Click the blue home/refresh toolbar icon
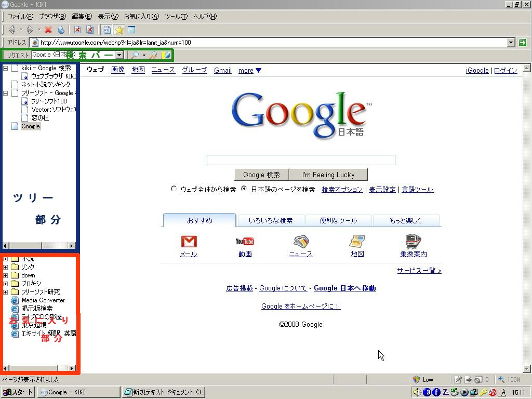Image resolution: width=532 pixels, height=399 pixels. pyautogui.click(x=61, y=30)
